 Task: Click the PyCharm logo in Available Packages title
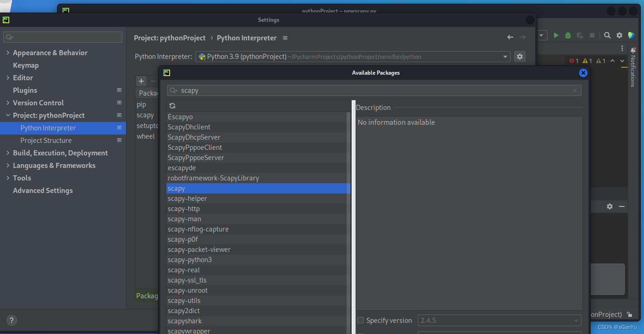[x=167, y=72]
